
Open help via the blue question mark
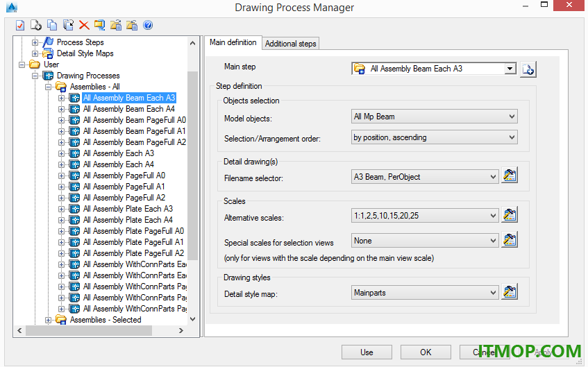(x=148, y=25)
